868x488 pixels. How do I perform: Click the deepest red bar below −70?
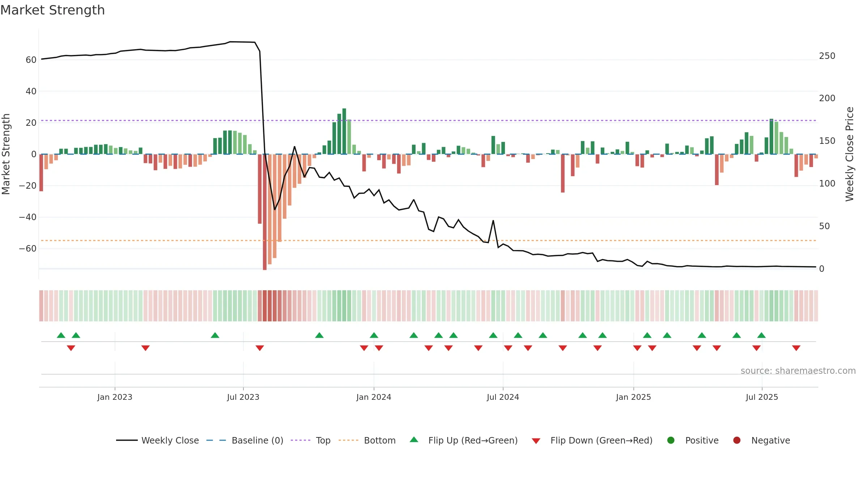click(265, 212)
